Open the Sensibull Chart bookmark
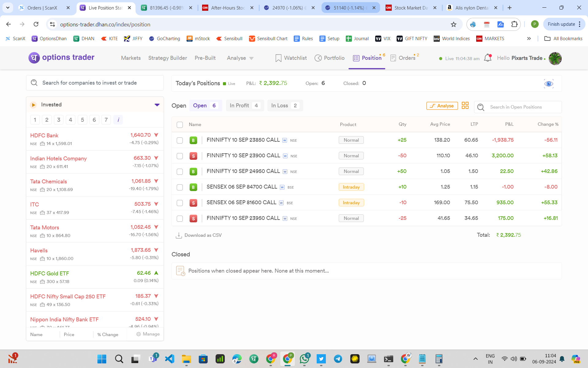This screenshot has height=368, width=588. tap(268, 38)
